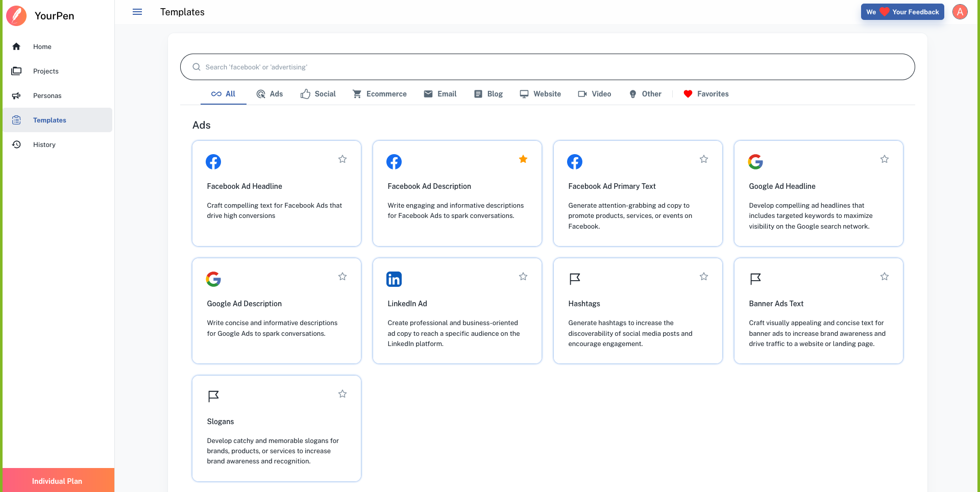Open the Individual Plan button
The height and width of the screenshot is (492, 980).
(x=57, y=481)
